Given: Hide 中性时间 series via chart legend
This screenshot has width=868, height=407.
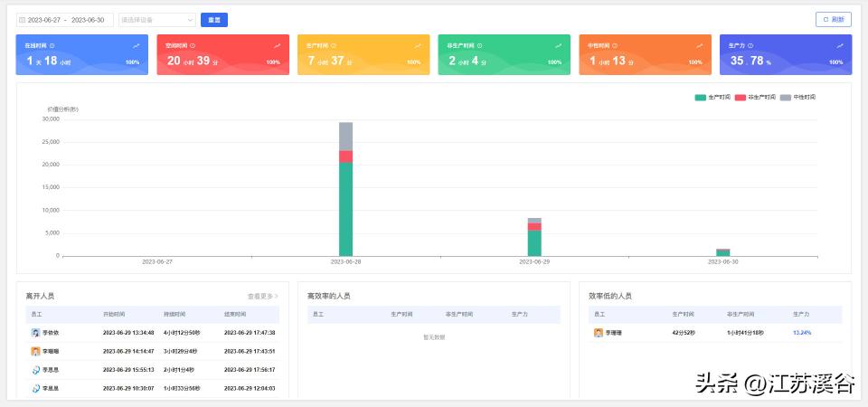Looking at the screenshot, I should [797, 97].
